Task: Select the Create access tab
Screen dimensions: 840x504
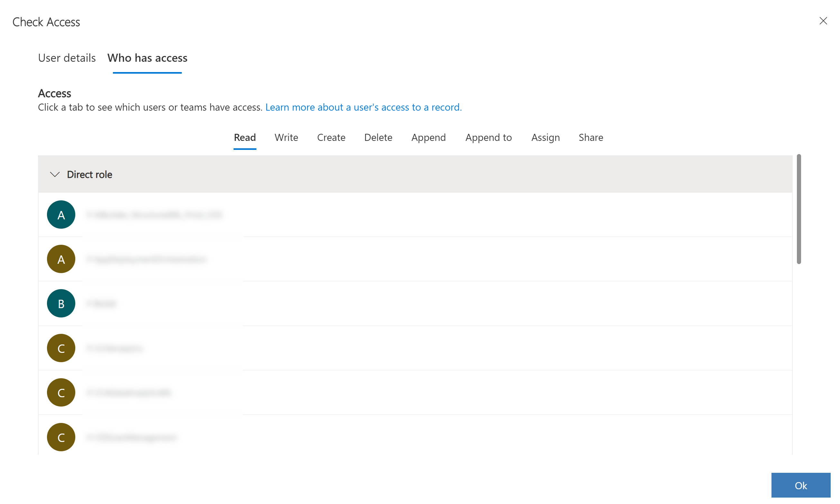Action: (x=331, y=137)
